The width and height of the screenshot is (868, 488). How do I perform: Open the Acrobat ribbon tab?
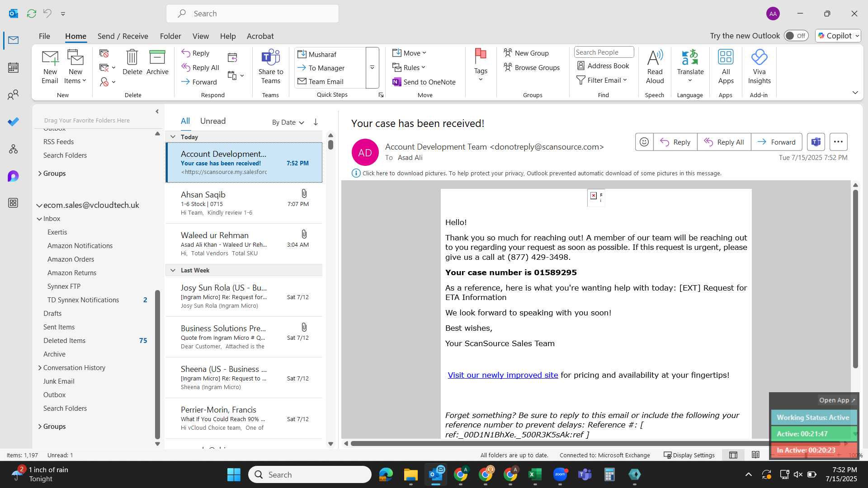tap(260, 36)
